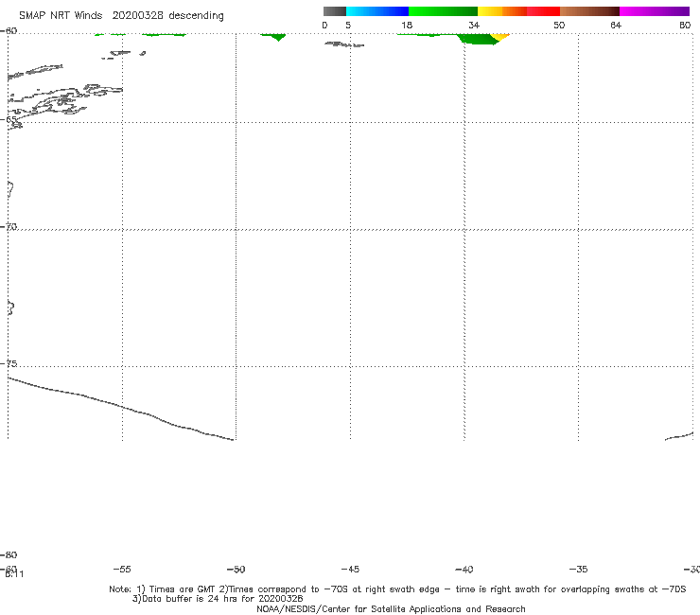Viewport: 700px width, 615px height.
Task: Click the longitude label '-45'
Action: coord(350,570)
